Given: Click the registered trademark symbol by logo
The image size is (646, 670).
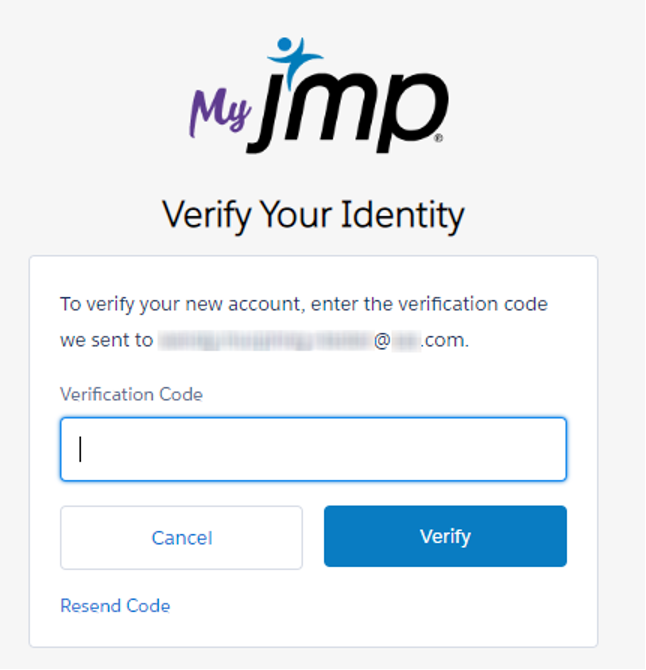Looking at the screenshot, I should tap(443, 139).
